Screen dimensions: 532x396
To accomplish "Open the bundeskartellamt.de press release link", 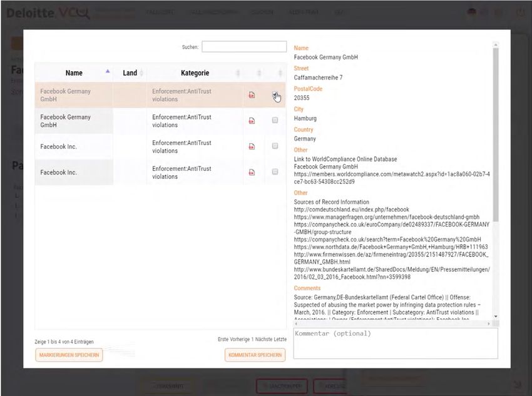I will click(x=392, y=273).
